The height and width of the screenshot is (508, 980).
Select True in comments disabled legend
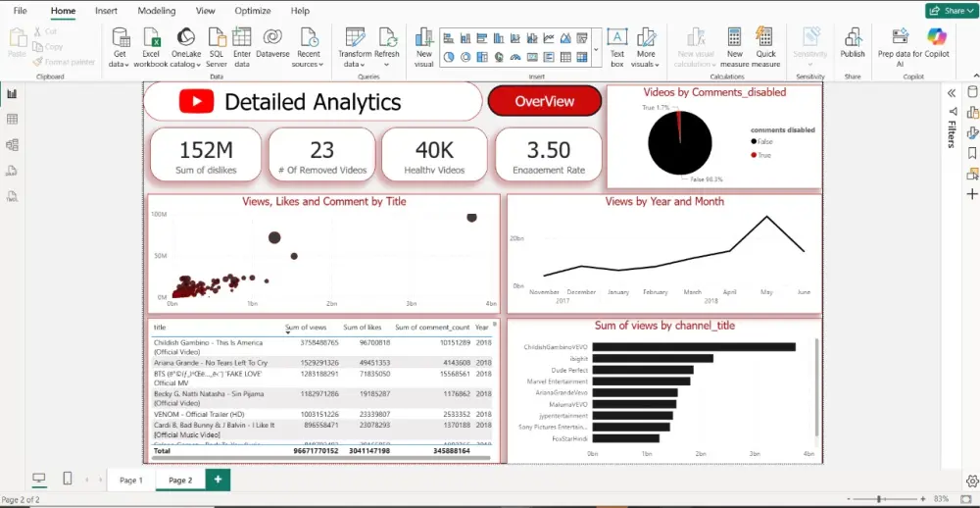(x=760, y=155)
